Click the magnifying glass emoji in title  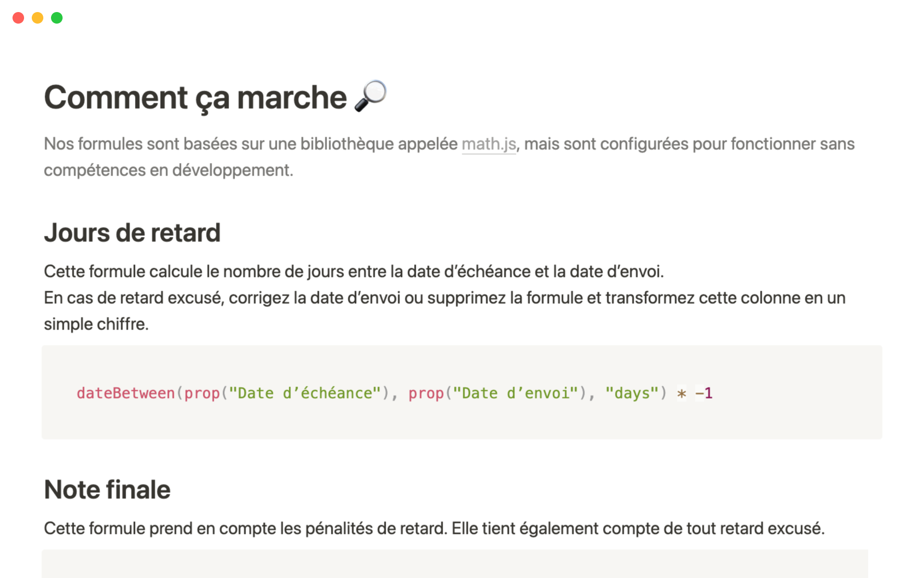coord(370,96)
